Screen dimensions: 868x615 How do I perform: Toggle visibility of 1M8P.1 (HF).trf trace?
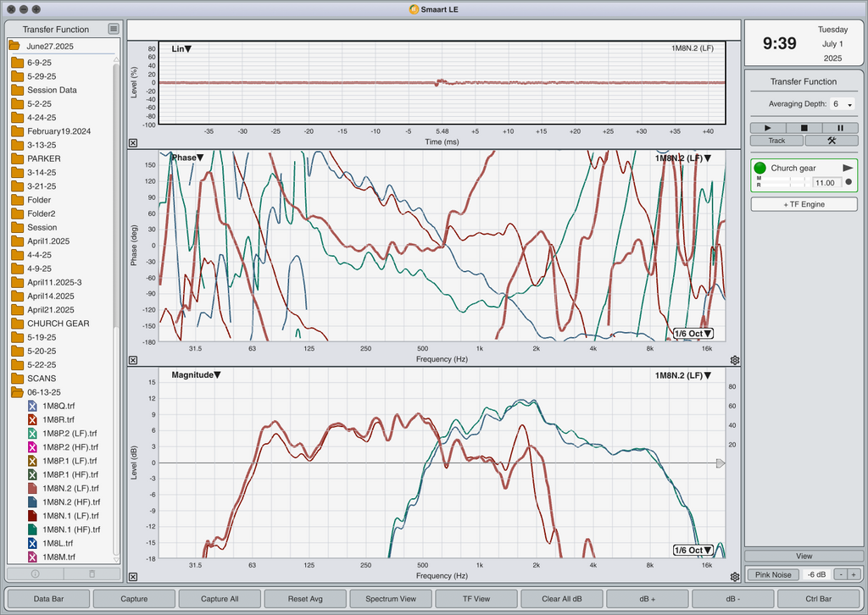tap(32, 474)
